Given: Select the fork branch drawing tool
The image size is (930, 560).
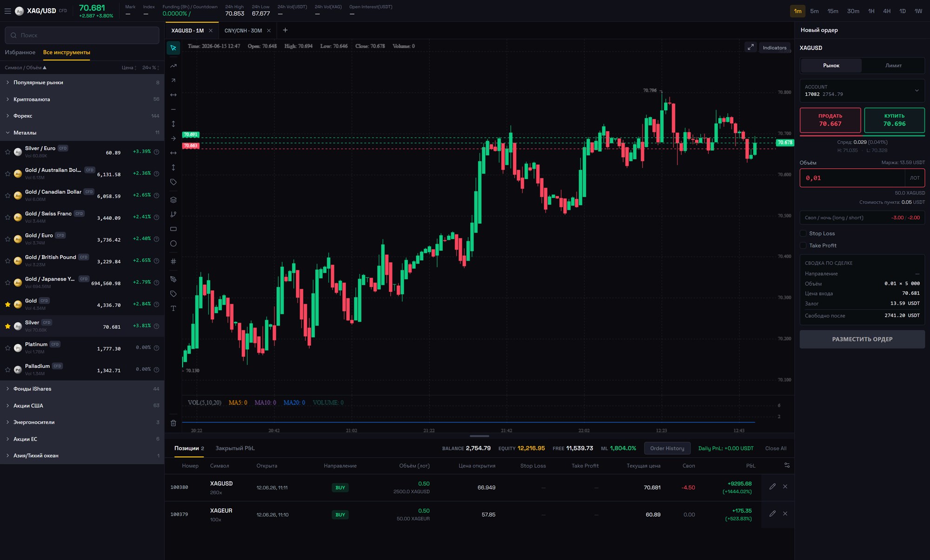Looking at the screenshot, I should [173, 214].
